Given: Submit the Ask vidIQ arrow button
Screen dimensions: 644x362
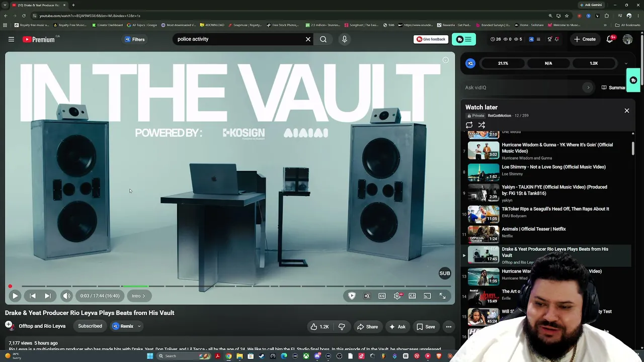Looking at the screenshot, I should click(588, 87).
